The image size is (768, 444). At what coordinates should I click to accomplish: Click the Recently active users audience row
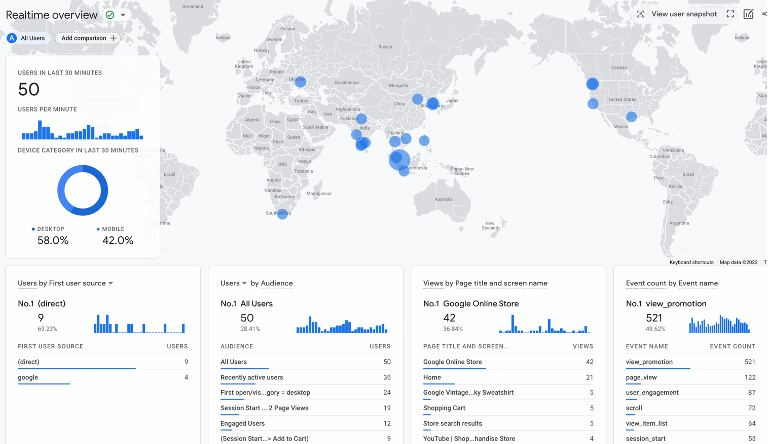coord(251,377)
